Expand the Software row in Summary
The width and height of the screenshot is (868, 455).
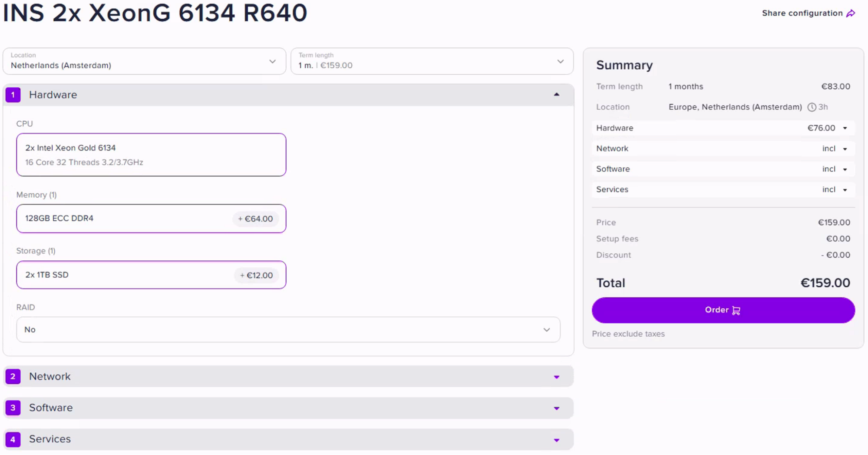pos(845,169)
